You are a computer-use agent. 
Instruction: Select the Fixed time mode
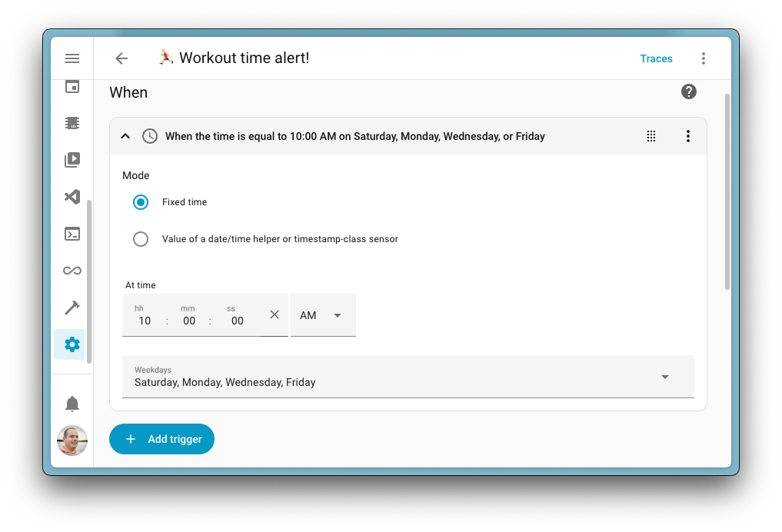[141, 201]
